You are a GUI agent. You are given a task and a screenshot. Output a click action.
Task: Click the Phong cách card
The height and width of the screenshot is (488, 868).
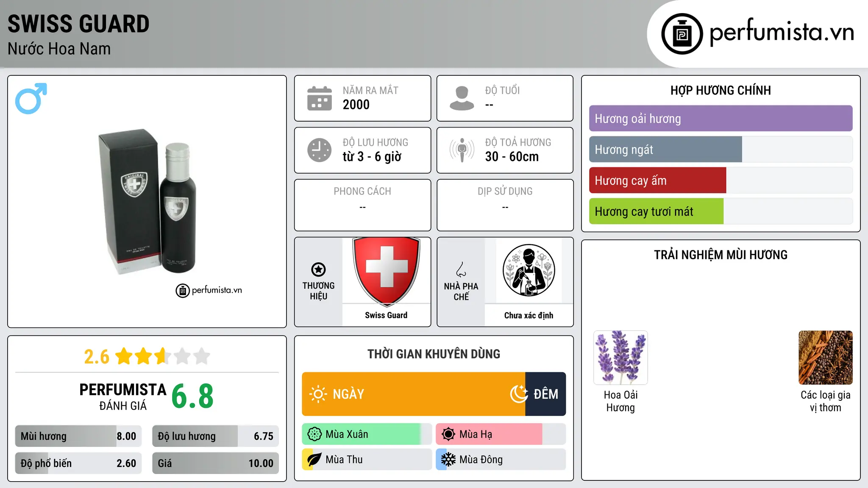(363, 205)
